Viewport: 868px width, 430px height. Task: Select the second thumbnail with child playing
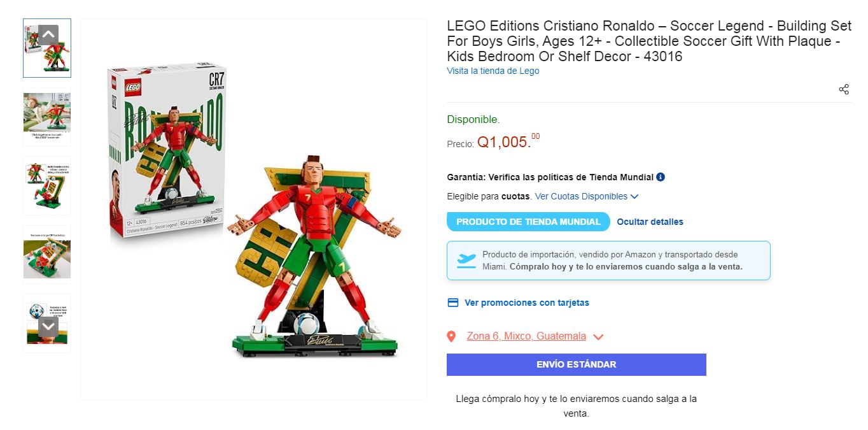[47, 117]
